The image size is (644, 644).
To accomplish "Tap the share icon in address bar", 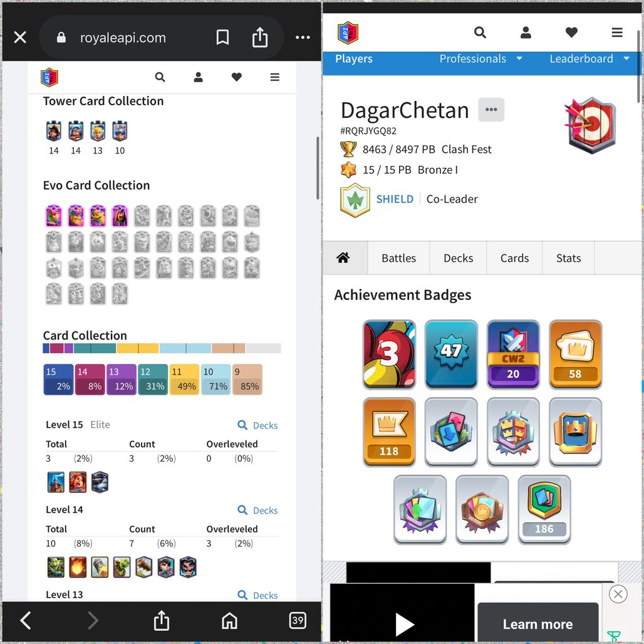I will coord(259,37).
